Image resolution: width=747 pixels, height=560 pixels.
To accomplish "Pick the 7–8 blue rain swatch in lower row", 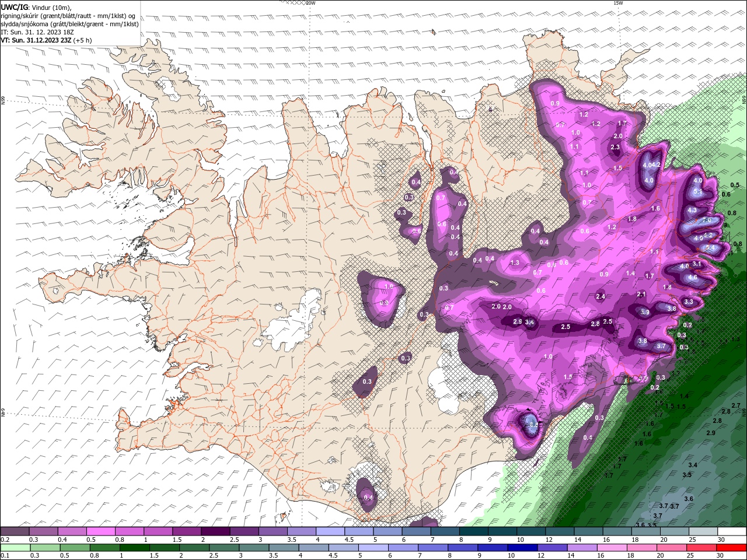I will [433, 548].
